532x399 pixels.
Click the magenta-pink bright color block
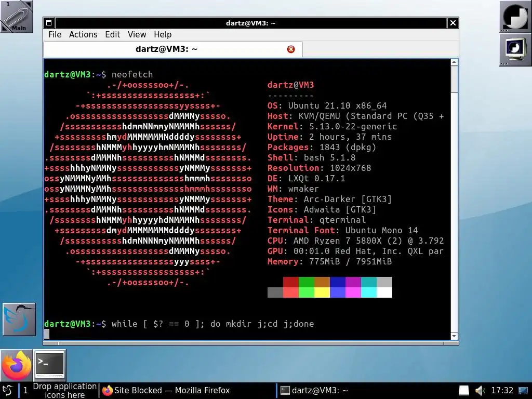(353, 292)
